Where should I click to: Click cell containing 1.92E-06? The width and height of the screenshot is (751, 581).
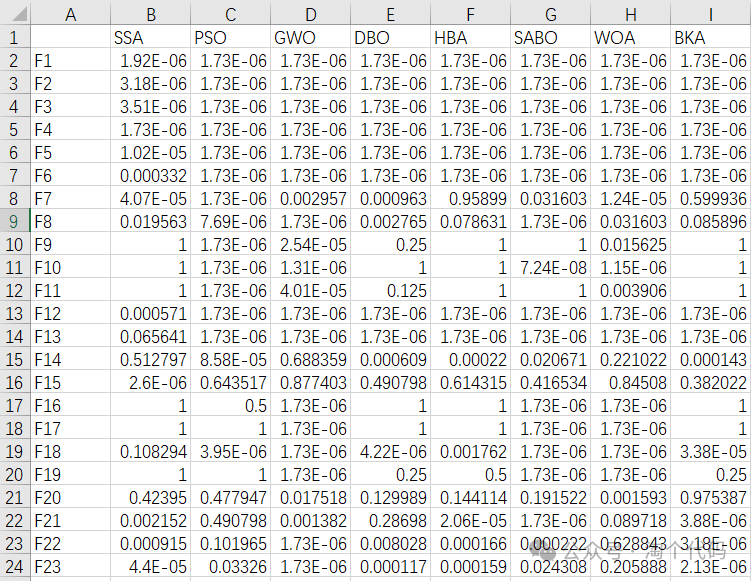point(151,60)
